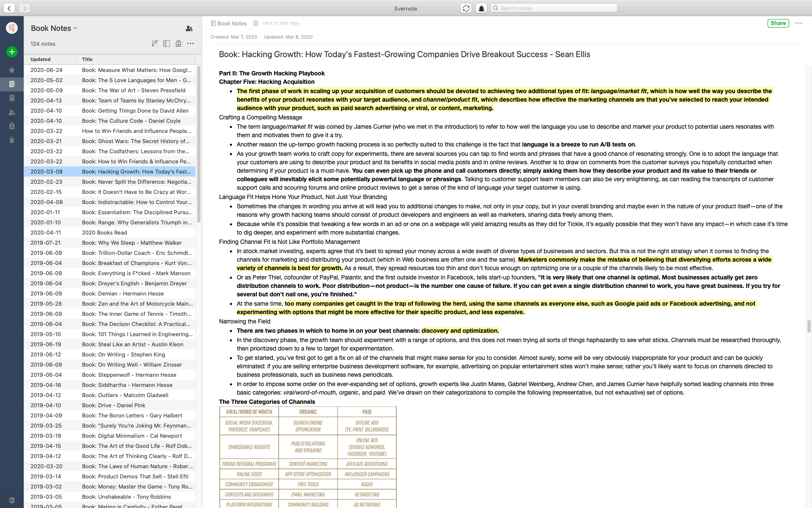Open note The Culture Code

[110, 121]
